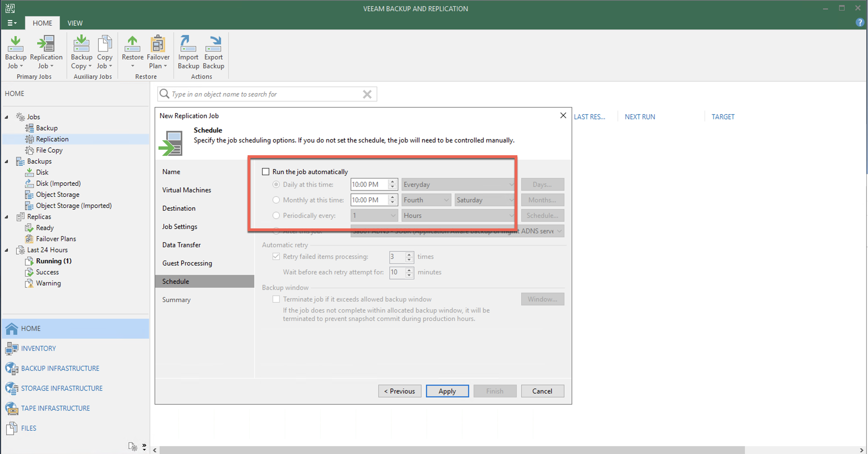Click the Import Backup icon
868x454 pixels.
[x=188, y=52]
